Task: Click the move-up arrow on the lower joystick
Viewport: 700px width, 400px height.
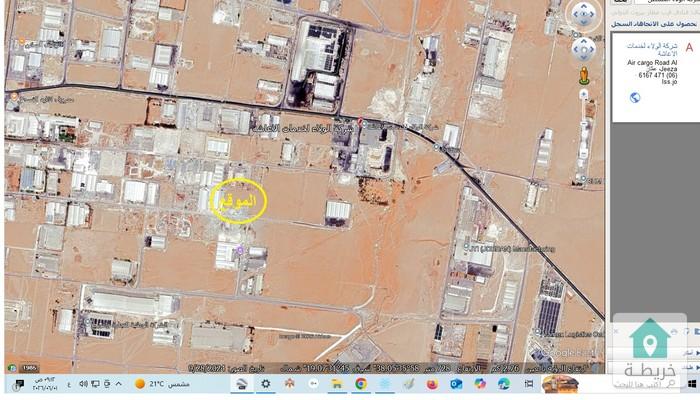Action: tap(583, 42)
